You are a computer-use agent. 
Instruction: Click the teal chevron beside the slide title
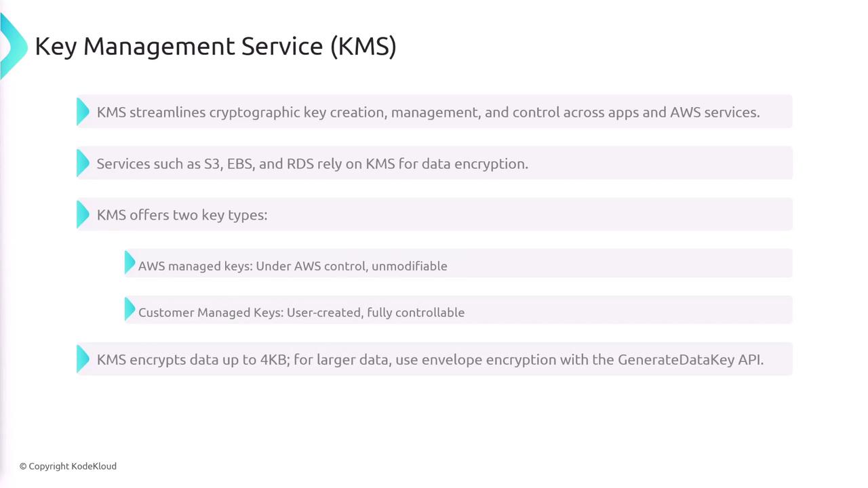(x=12, y=46)
